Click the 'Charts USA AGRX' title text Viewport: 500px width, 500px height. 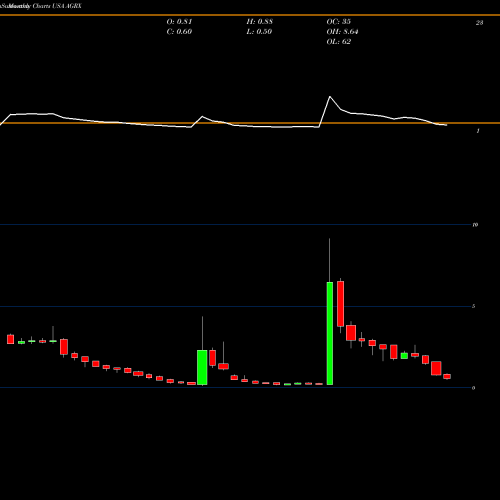57,6
